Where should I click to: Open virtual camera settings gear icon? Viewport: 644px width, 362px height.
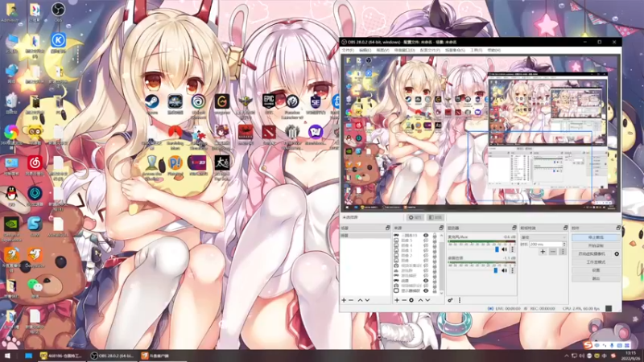617,253
